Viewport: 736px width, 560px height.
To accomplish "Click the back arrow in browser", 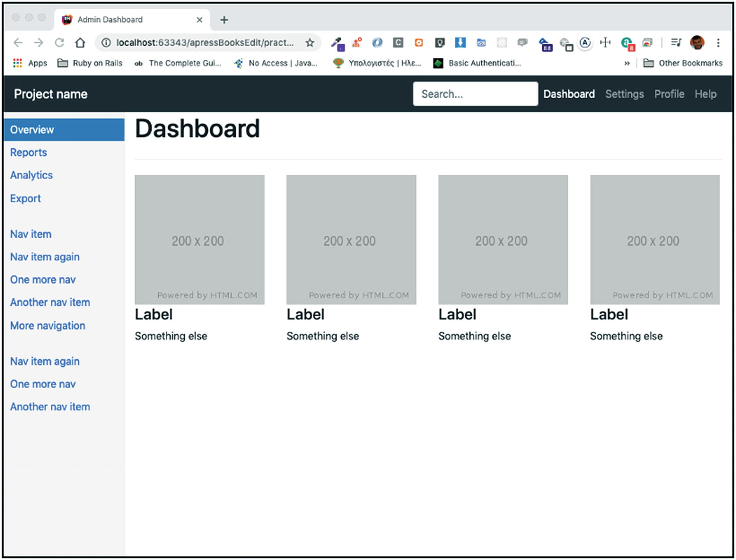I will [x=18, y=43].
